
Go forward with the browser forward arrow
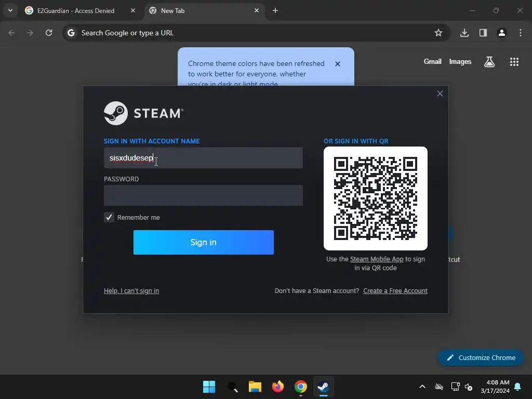[30, 33]
